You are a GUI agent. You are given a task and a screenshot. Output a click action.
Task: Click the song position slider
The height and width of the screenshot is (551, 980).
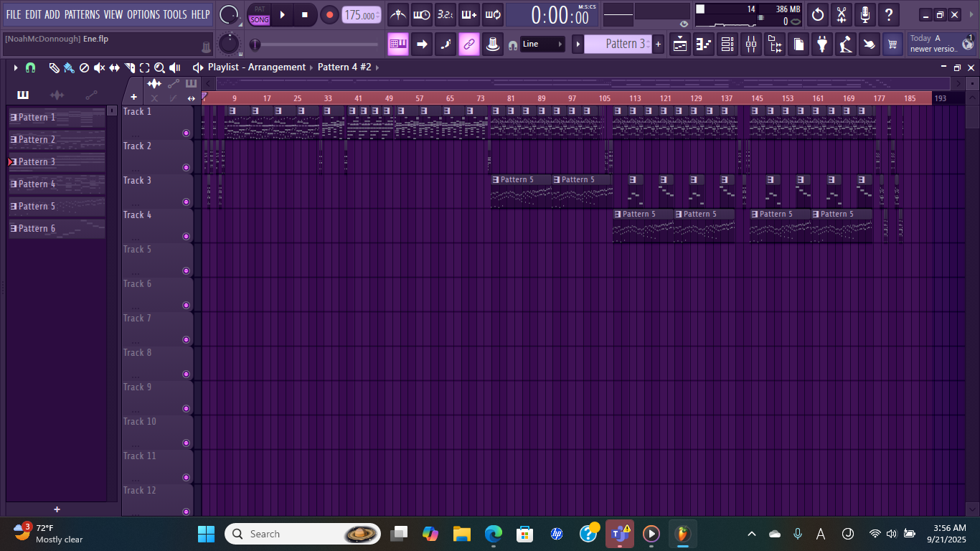(316, 44)
